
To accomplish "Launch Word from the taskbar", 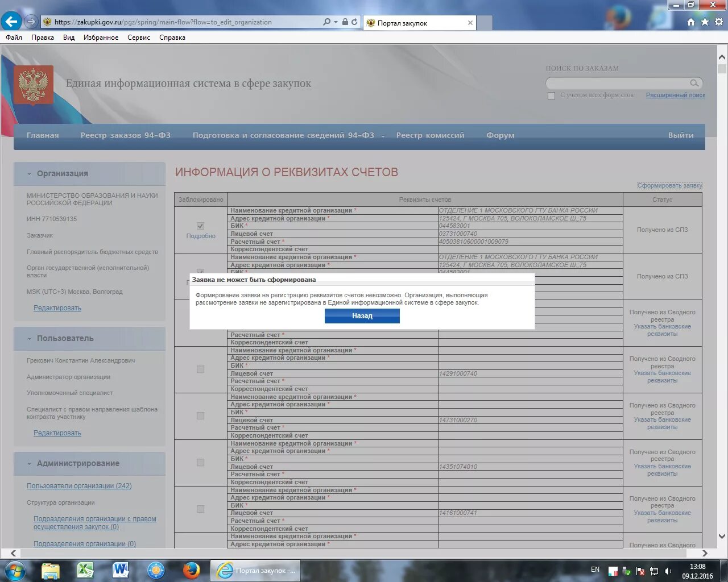I will [x=121, y=570].
